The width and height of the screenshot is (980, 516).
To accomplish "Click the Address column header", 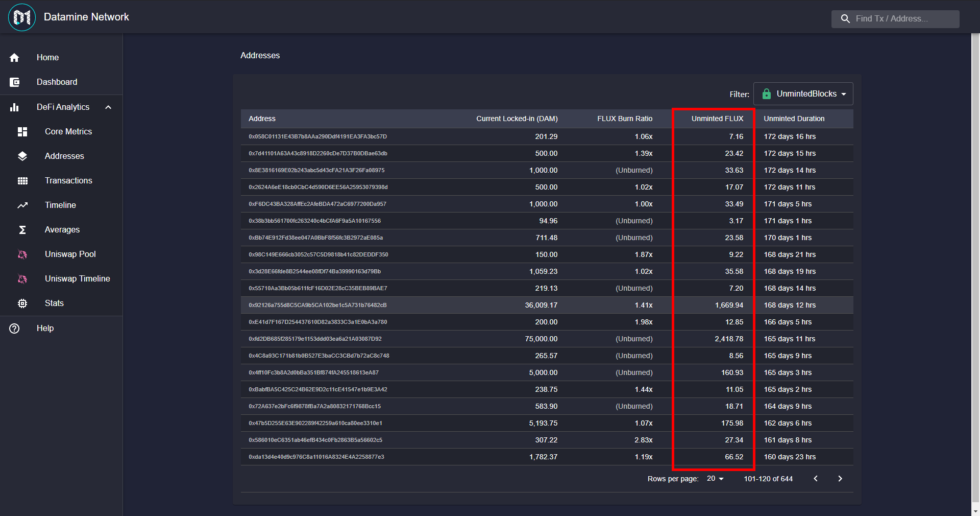I will pos(262,119).
